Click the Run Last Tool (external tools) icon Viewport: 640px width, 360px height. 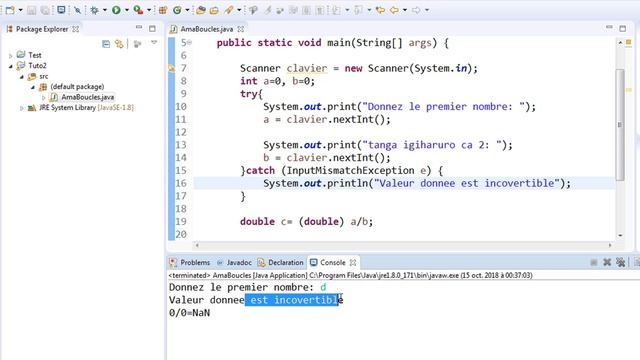(138, 10)
